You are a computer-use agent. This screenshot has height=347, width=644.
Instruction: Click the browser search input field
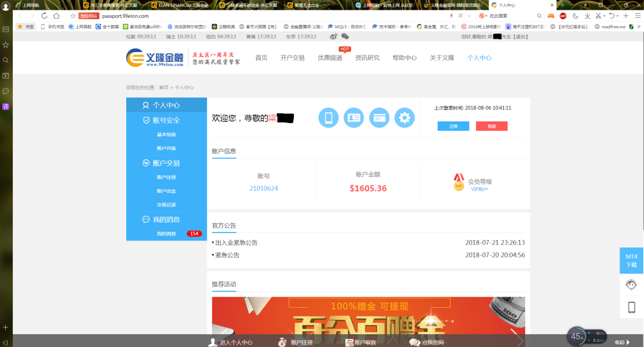pyautogui.click(x=510, y=16)
